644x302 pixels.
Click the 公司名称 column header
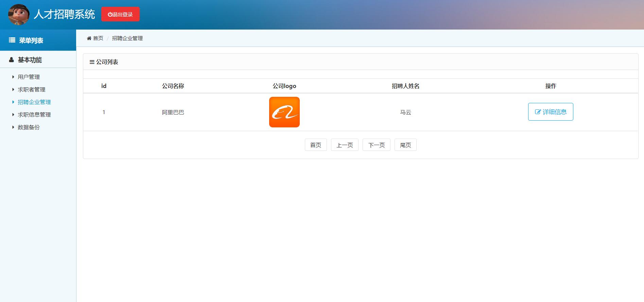click(x=173, y=86)
